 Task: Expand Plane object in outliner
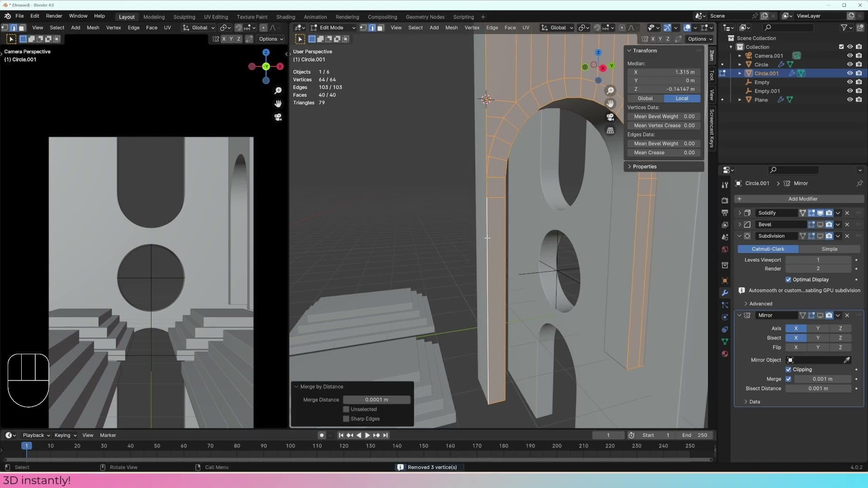(740, 100)
